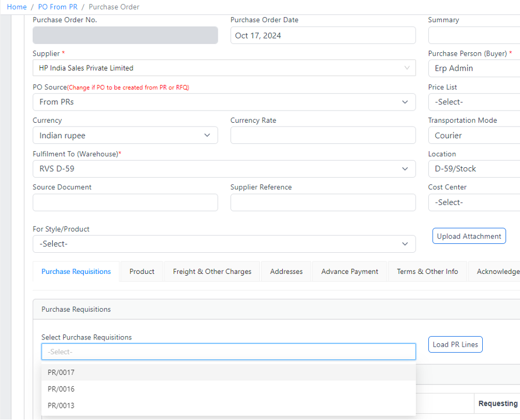Switch to the Product tab

pos(142,272)
